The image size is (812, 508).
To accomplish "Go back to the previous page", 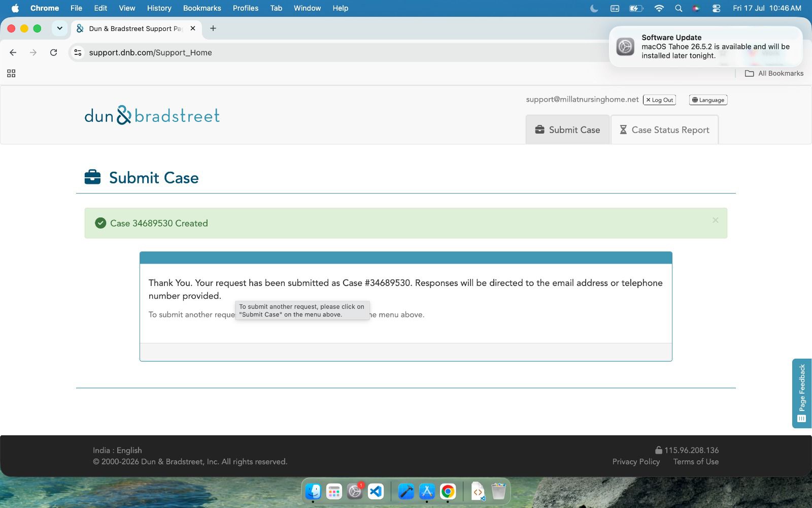I will point(13,52).
